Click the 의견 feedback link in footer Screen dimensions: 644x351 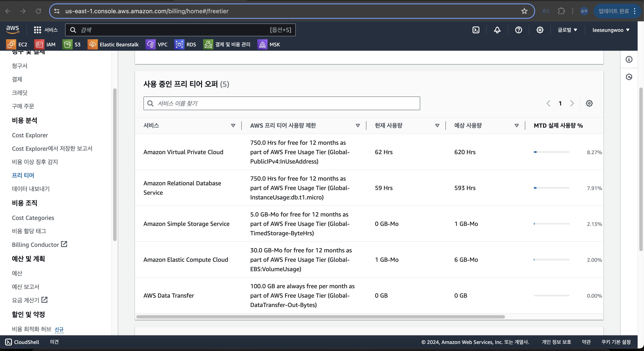click(54, 342)
